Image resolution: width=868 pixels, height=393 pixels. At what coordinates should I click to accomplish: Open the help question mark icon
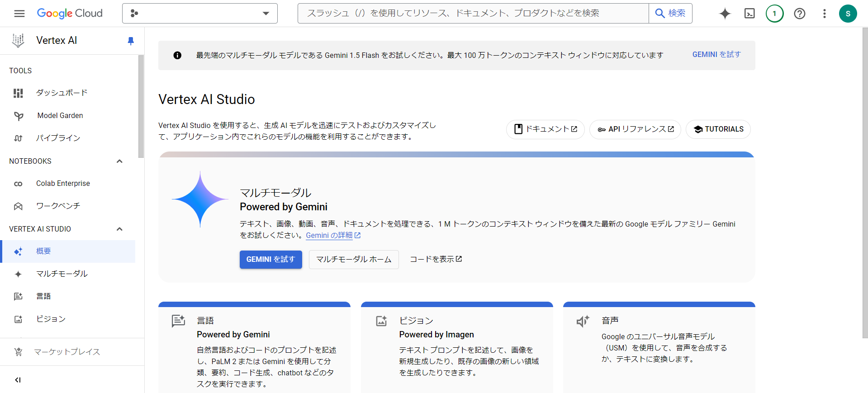pyautogui.click(x=799, y=14)
